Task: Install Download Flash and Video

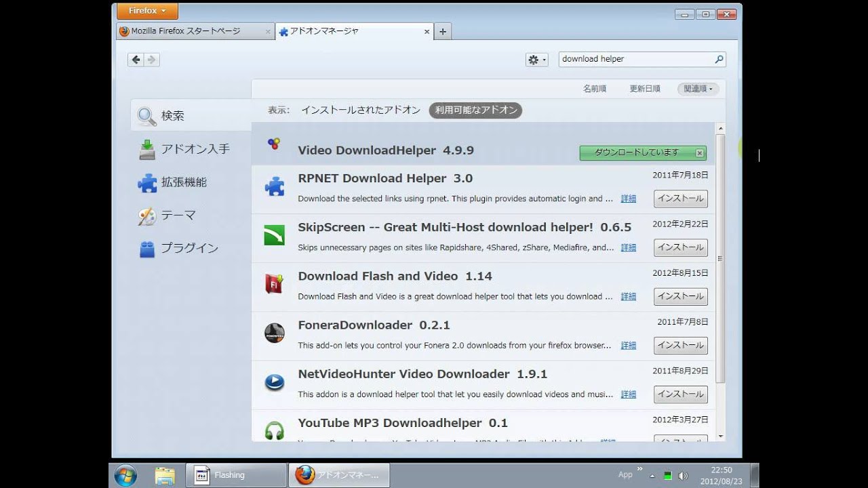Action: [681, 296]
